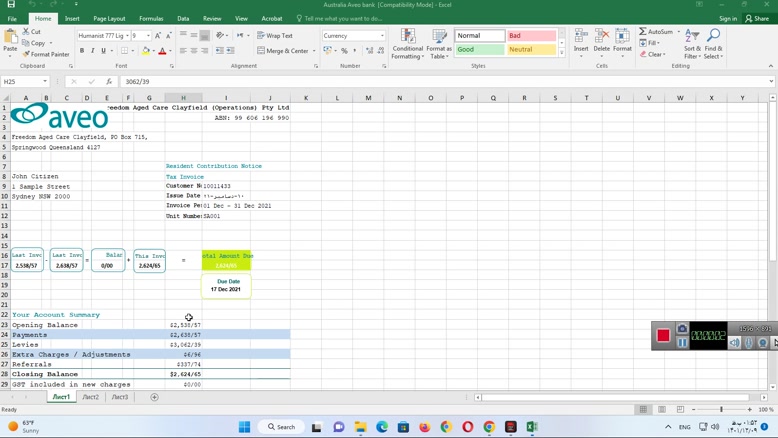The width and height of the screenshot is (778, 438).
Task: Click the zoom slider in status bar
Action: [x=721, y=409]
